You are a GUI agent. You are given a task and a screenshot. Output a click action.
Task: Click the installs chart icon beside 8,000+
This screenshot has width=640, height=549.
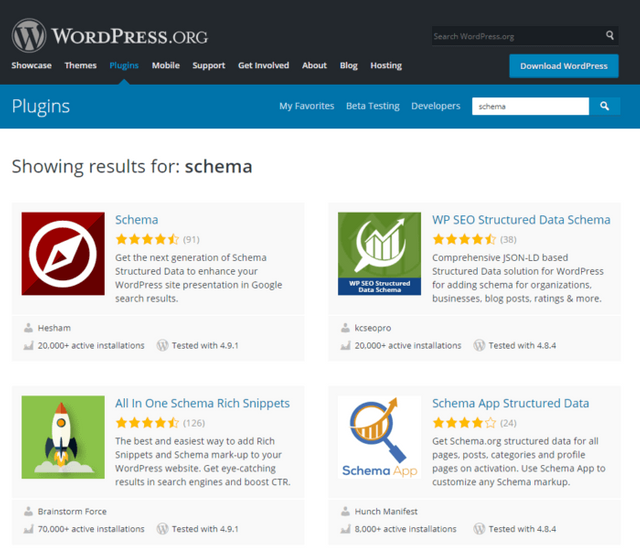[x=345, y=529]
